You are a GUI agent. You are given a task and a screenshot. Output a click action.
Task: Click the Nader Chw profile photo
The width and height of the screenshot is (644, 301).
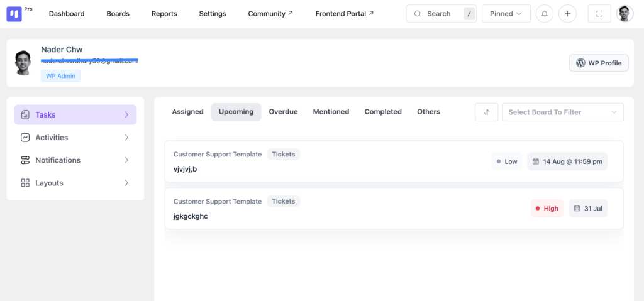[x=23, y=62]
